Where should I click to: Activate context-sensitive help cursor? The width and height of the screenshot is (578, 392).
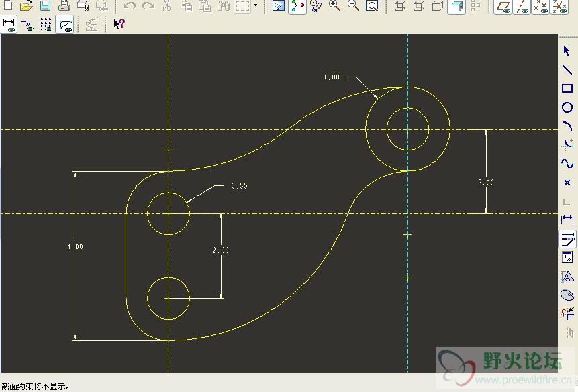pos(119,24)
